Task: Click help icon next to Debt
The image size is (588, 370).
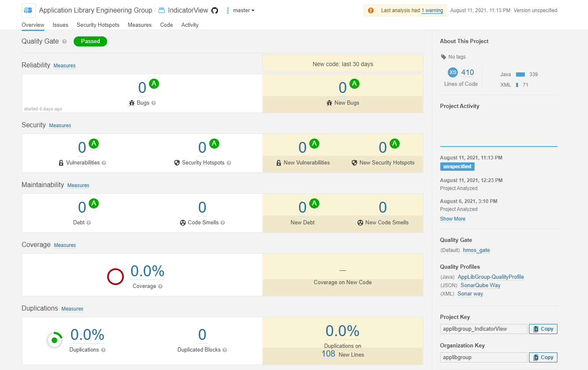Action: [x=89, y=223]
